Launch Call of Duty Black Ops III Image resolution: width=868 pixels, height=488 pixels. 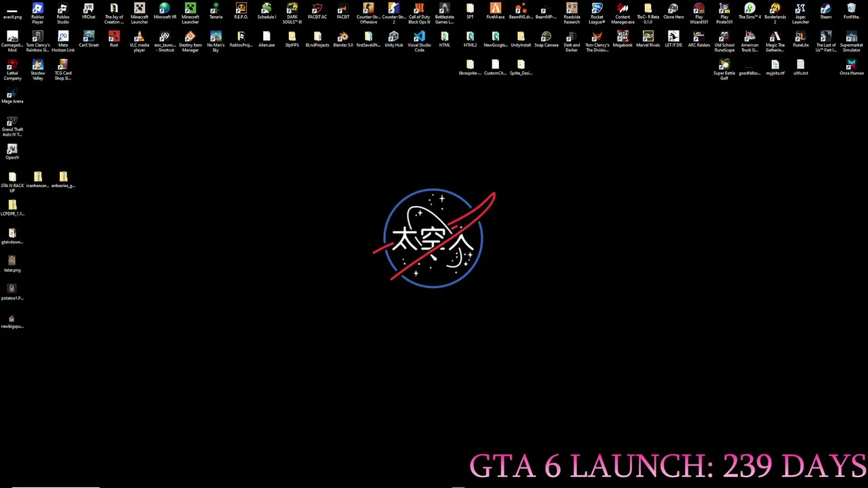(419, 13)
